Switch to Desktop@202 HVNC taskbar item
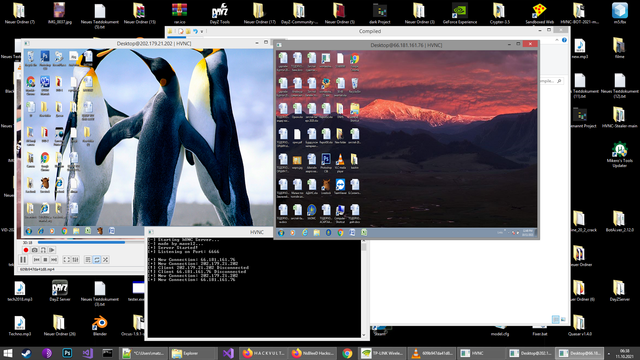This screenshot has height=360, width=640. (531, 353)
